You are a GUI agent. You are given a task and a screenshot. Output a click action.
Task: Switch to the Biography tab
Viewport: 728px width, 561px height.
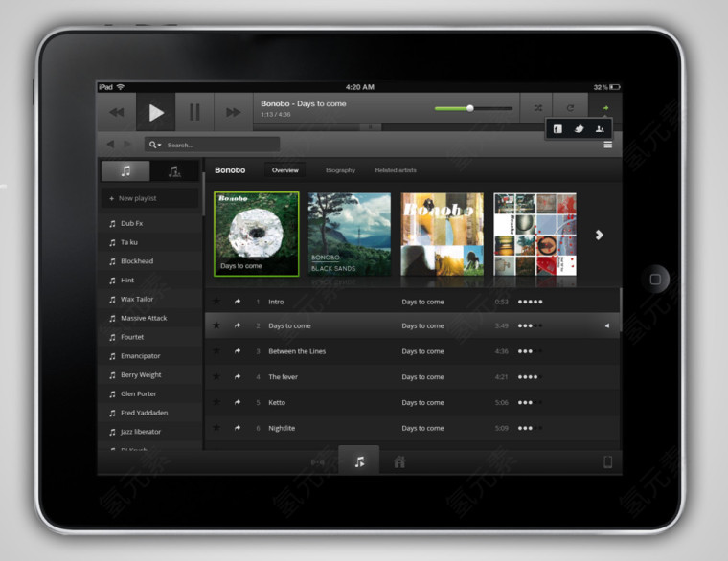(340, 170)
